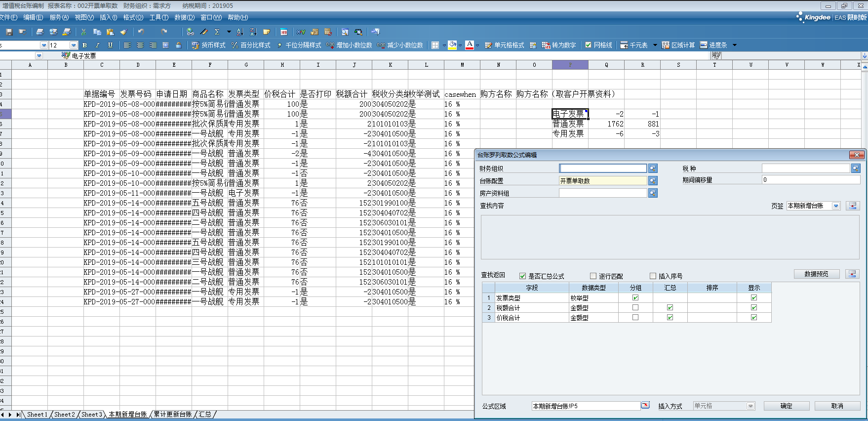
Task: Expand the 千元表 dropdown arrow
Action: tap(655, 45)
